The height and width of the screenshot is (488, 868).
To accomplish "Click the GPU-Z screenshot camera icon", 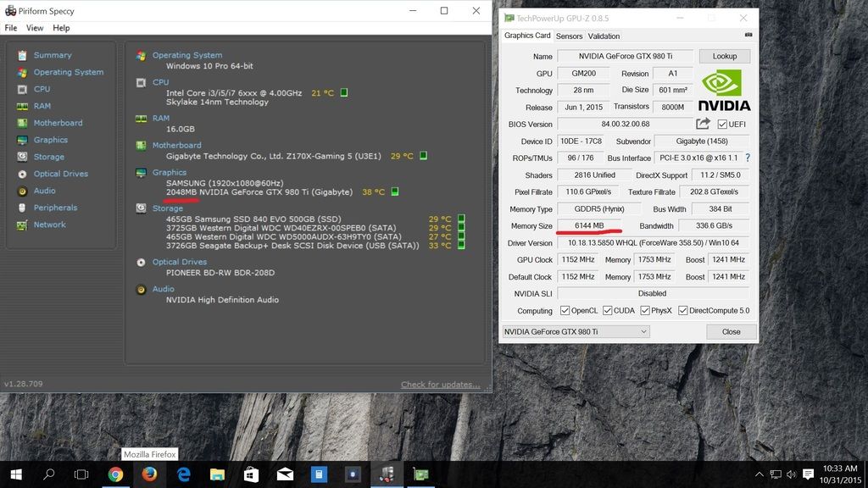I will click(x=748, y=35).
